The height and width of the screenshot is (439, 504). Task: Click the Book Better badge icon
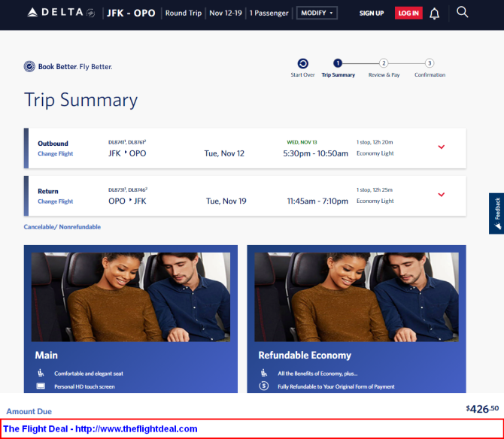(29, 66)
